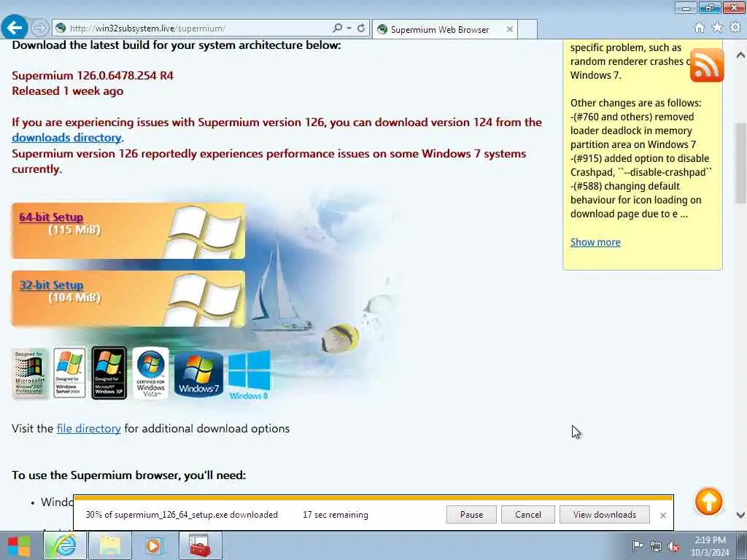Click the View downloads button
The height and width of the screenshot is (560, 747).
pyautogui.click(x=605, y=515)
